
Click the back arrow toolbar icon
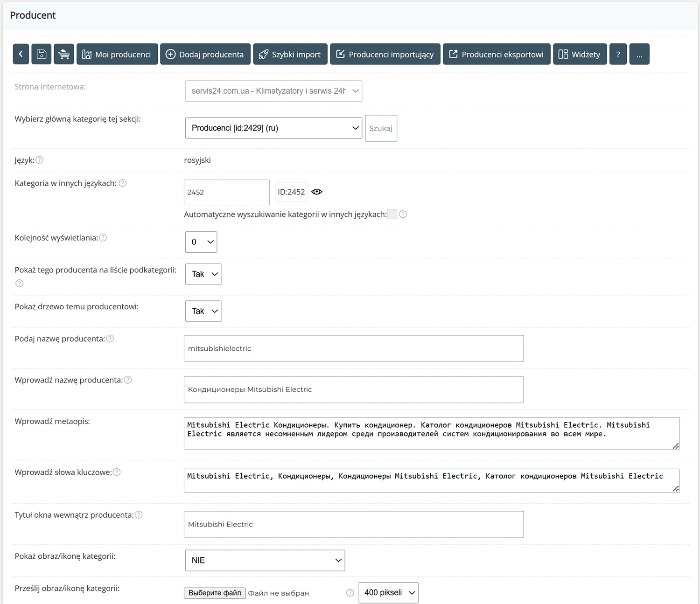tap(21, 54)
